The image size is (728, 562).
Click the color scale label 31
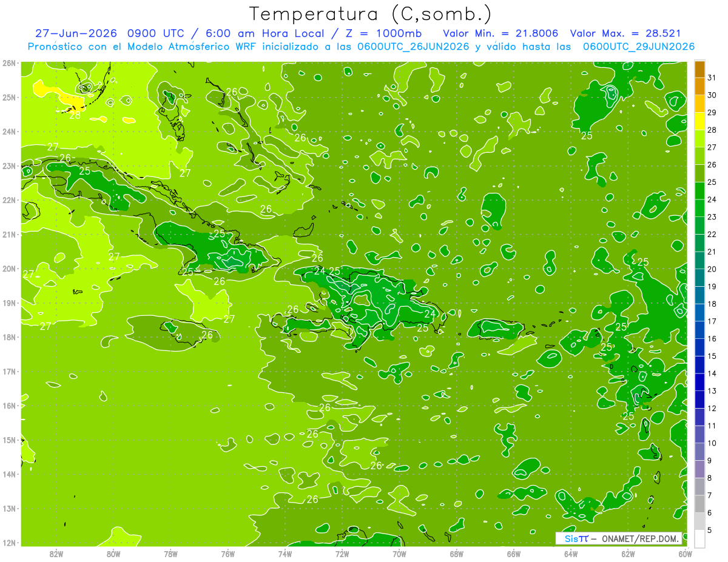(712, 78)
